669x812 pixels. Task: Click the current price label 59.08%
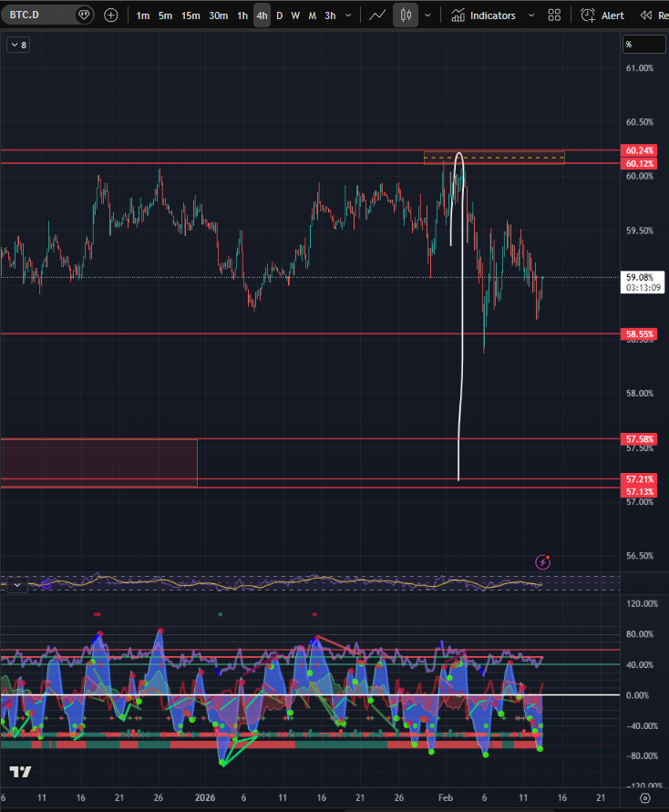coord(643,283)
